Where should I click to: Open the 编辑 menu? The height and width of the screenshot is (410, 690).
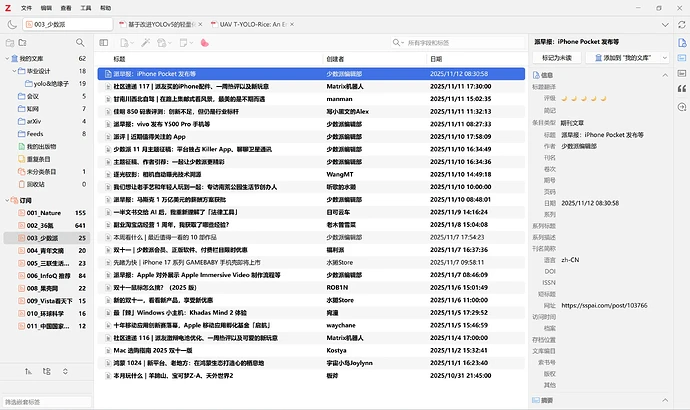pos(46,8)
